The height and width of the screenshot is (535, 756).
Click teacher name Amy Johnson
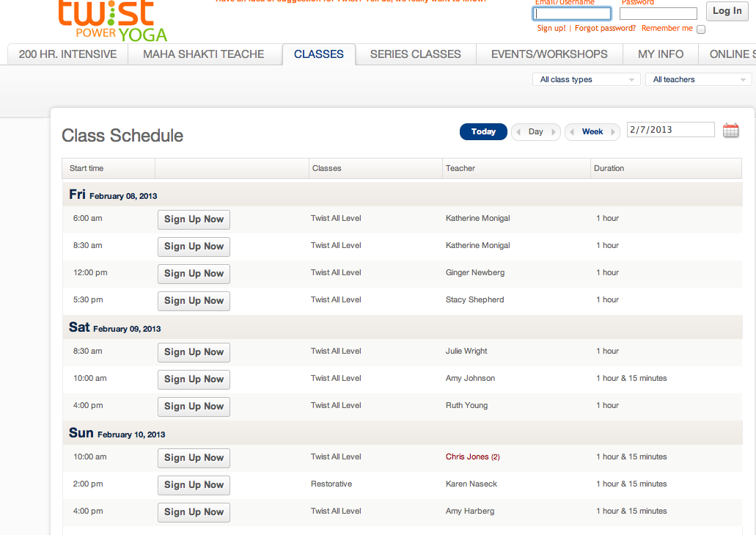pos(470,378)
